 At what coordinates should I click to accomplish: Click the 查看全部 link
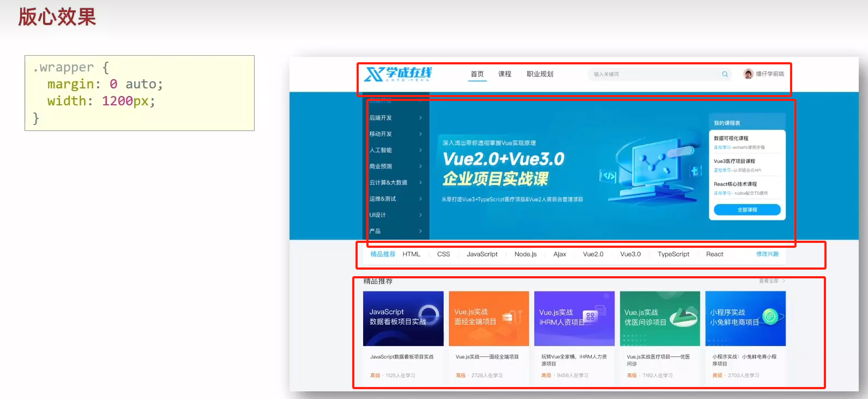coord(771,281)
